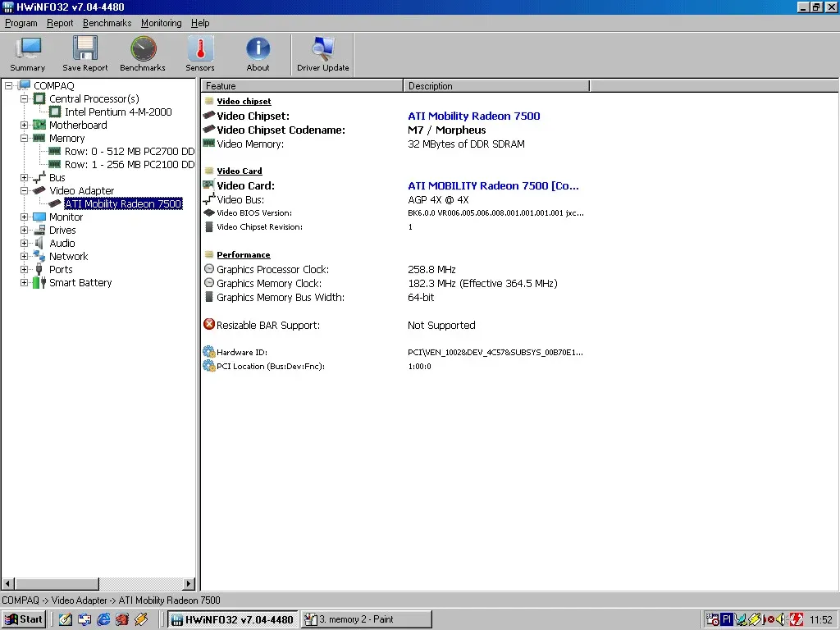Open the Monitoring menu

click(x=162, y=23)
